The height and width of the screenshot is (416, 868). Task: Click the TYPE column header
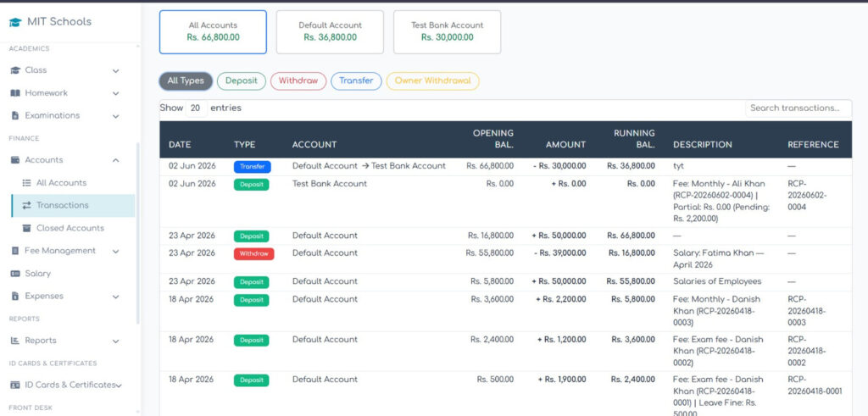245,144
